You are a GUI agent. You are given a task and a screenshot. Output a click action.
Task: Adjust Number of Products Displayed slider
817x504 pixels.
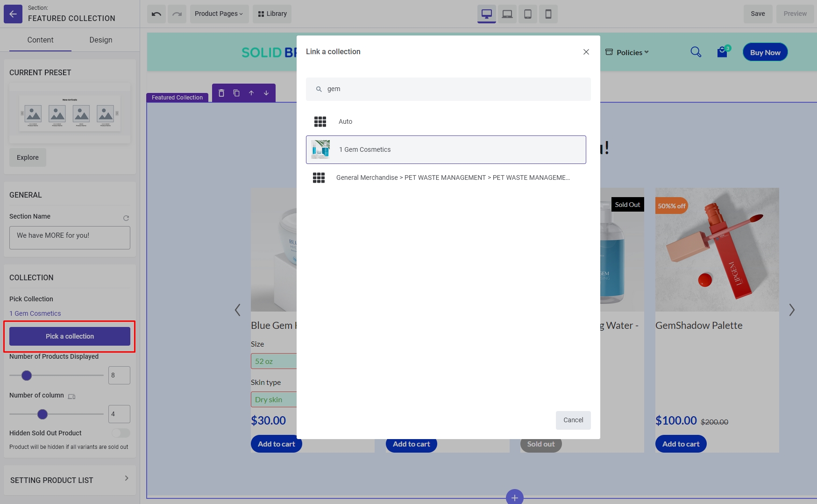tap(27, 376)
